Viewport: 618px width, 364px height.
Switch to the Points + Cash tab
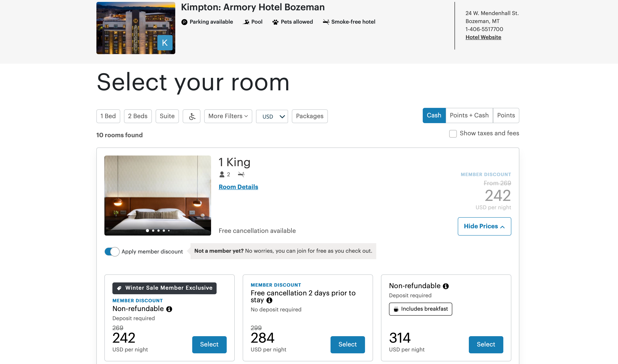pos(469,115)
